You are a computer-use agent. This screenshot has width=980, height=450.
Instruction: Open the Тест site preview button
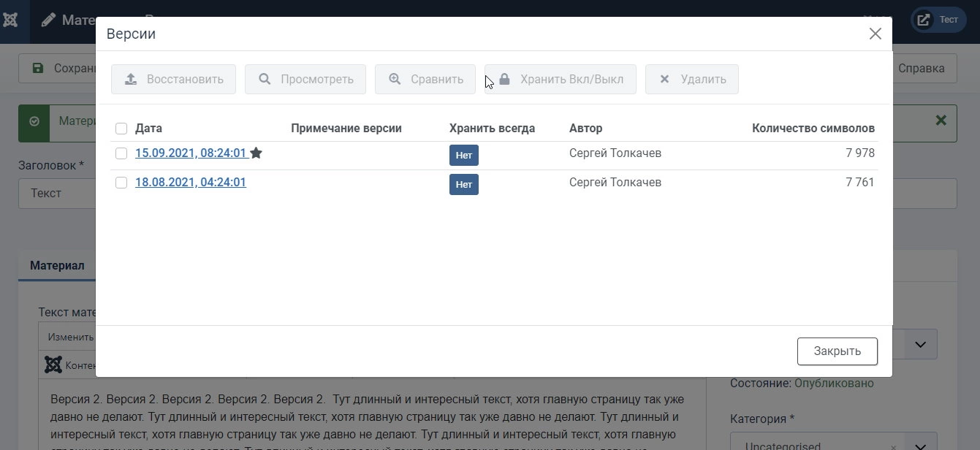938,20
